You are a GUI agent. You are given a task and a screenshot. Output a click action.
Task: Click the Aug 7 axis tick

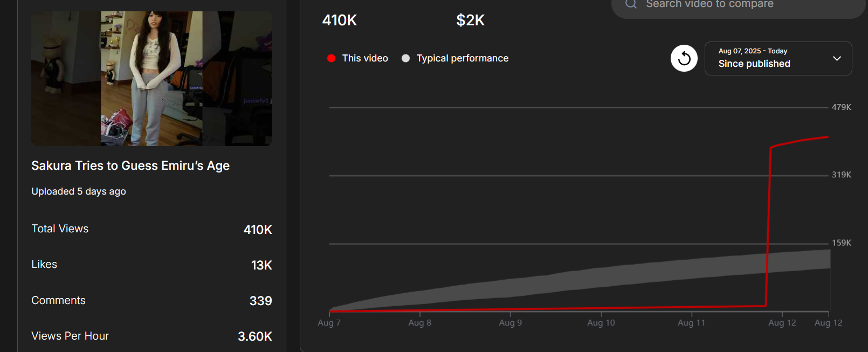click(x=329, y=323)
